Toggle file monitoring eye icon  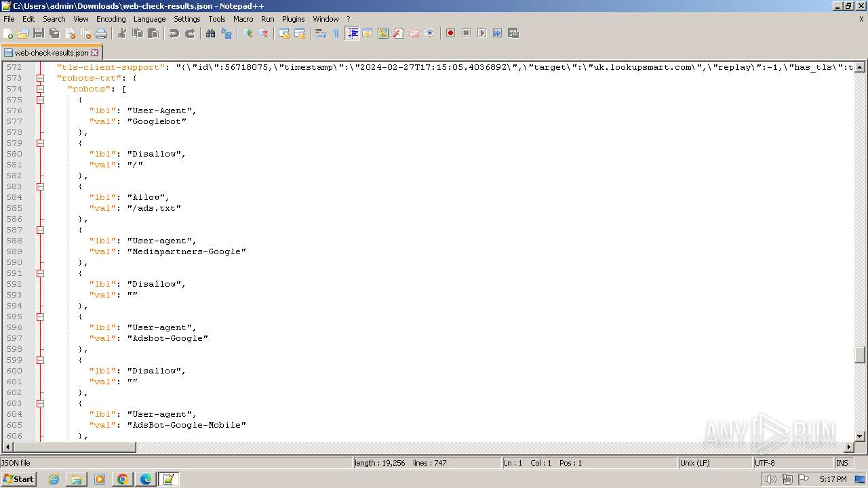click(430, 33)
